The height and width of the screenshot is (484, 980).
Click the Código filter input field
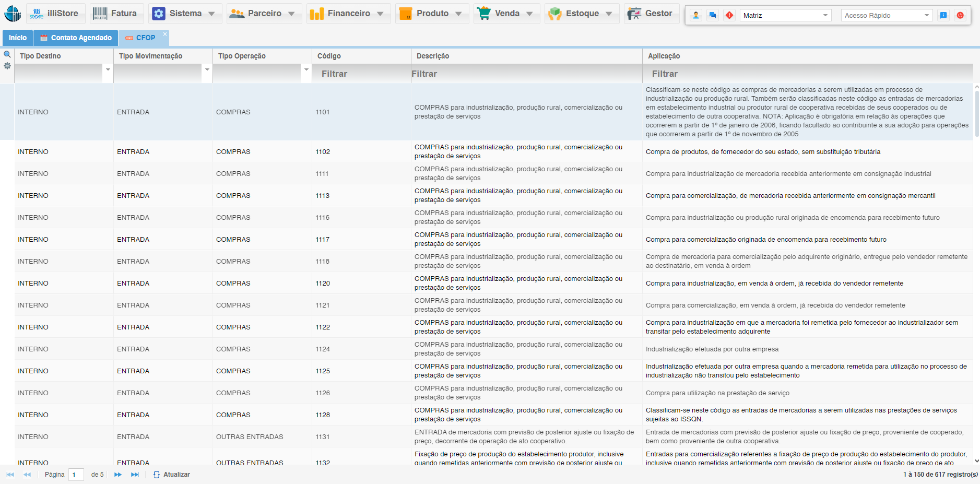click(x=361, y=74)
